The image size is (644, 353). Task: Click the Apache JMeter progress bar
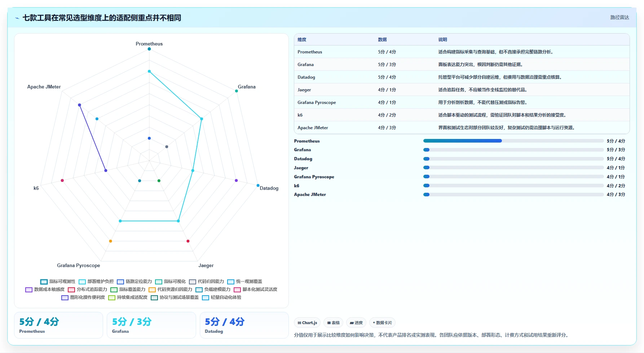coord(513,195)
